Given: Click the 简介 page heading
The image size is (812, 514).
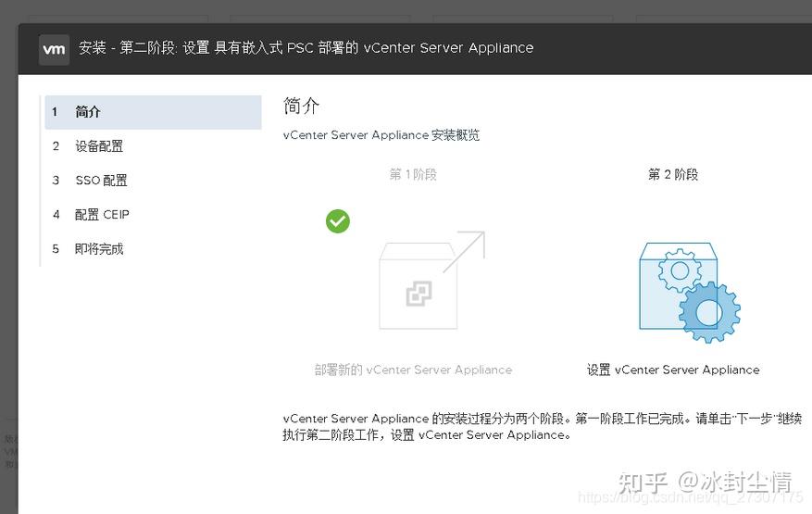Looking at the screenshot, I should [301, 106].
